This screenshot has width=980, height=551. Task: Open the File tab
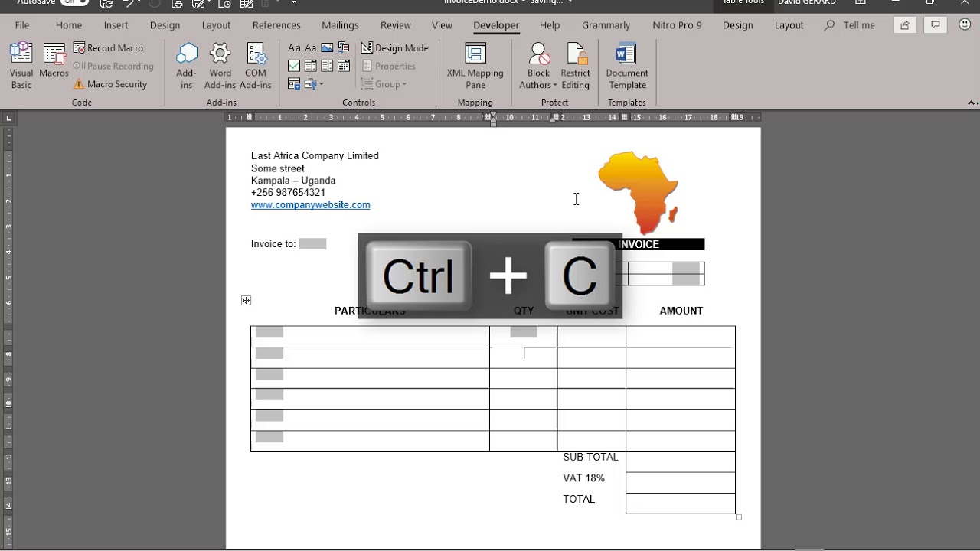pyautogui.click(x=22, y=25)
